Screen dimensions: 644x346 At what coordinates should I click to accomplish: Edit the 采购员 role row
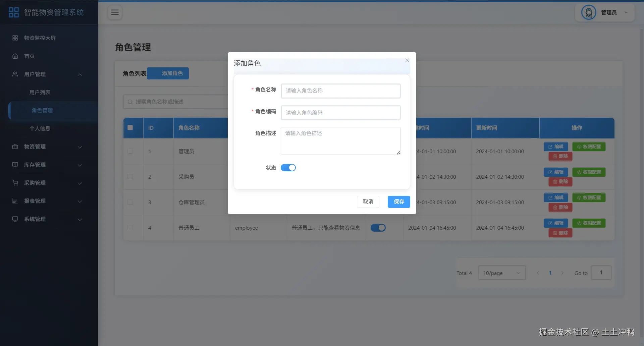click(556, 172)
